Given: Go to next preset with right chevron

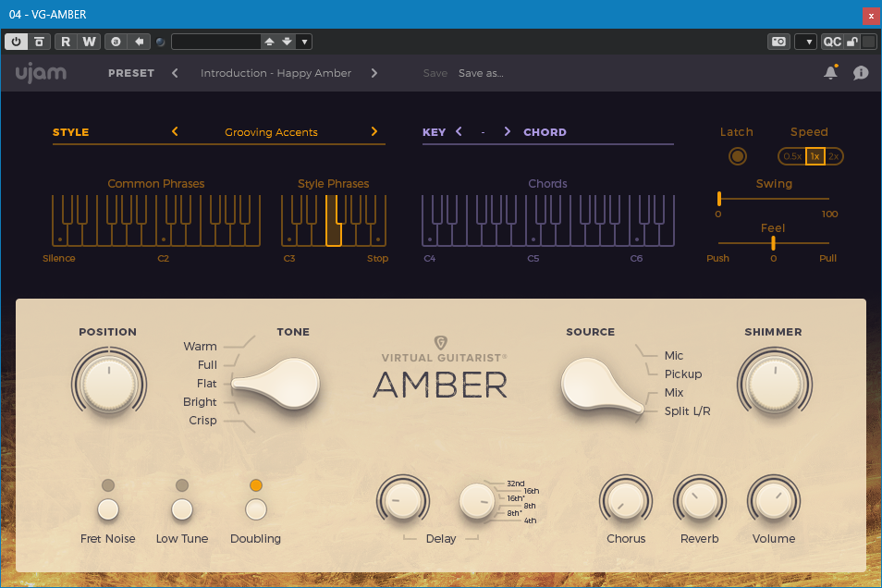Looking at the screenshot, I should tap(374, 73).
